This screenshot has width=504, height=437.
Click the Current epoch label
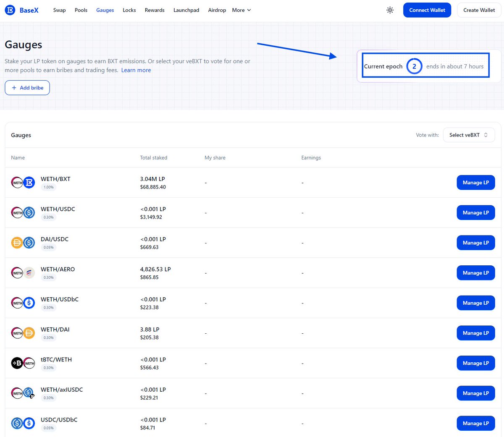[383, 66]
